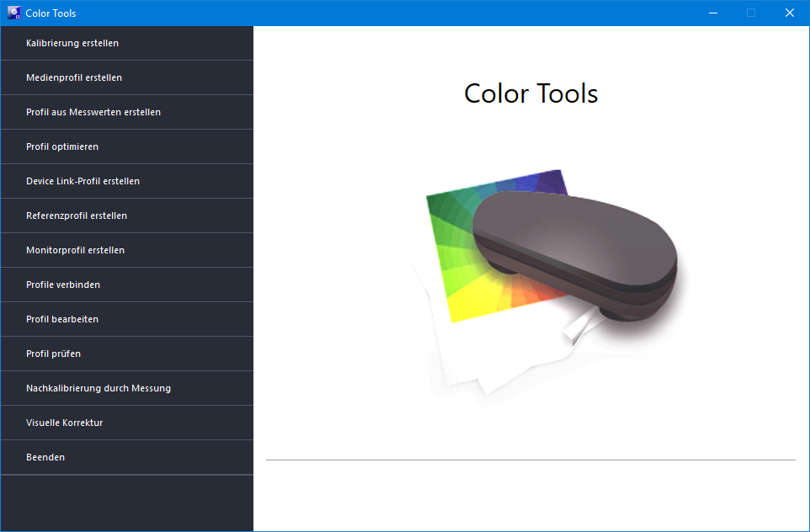Image resolution: width=810 pixels, height=532 pixels.
Task: Click the large Color Tools heading
Action: pyautogui.click(x=530, y=93)
